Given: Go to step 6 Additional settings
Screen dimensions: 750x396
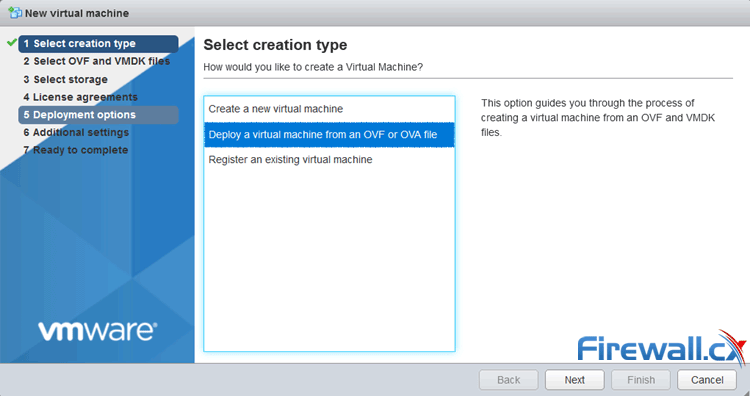Looking at the screenshot, I should tap(76, 132).
